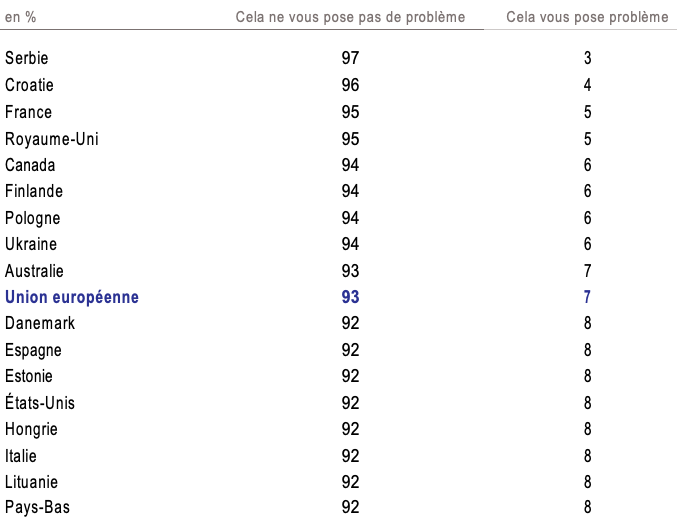Image resolution: width=677 pixels, height=520 pixels.
Task: Click the Pologne country label
Action: pos(33,218)
